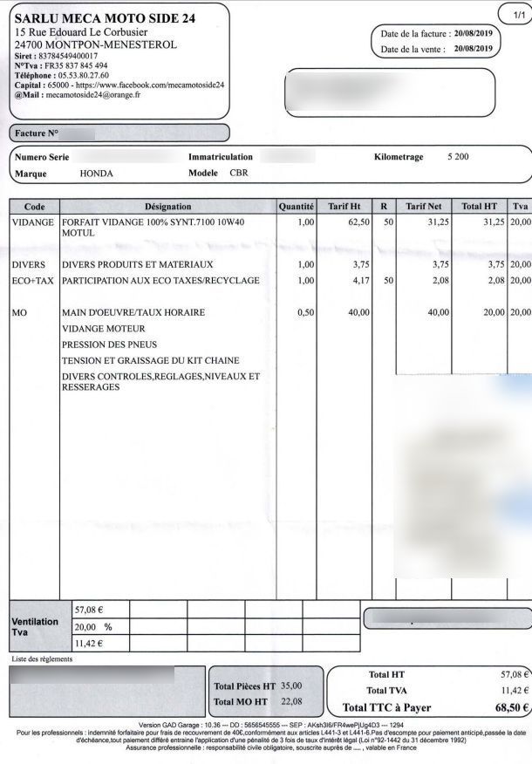Click the Quantité column header

click(296, 207)
